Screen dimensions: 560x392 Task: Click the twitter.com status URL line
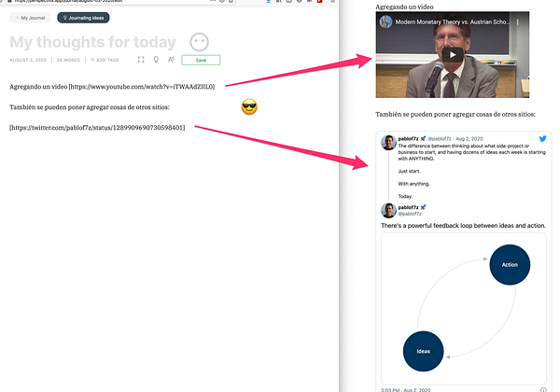pos(97,128)
